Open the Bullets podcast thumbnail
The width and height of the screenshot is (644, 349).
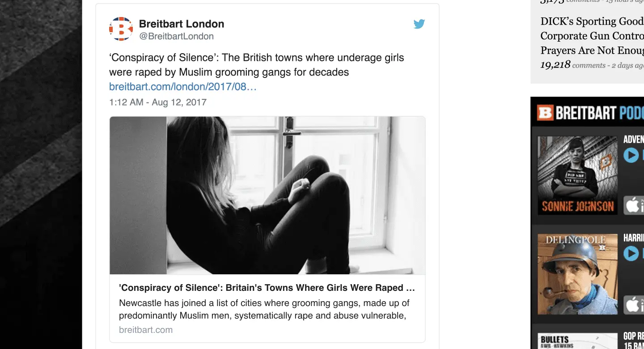coord(577,340)
